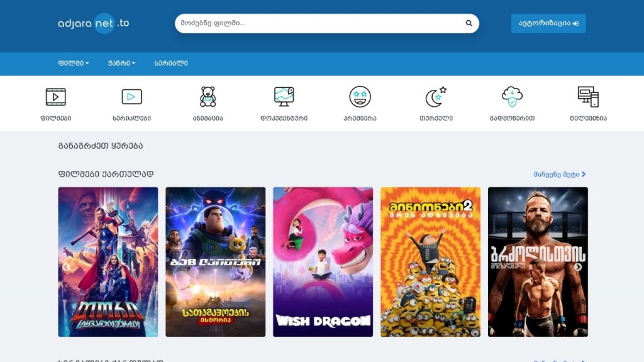
Task: Open the ფილმები film category icon
Action: click(56, 97)
